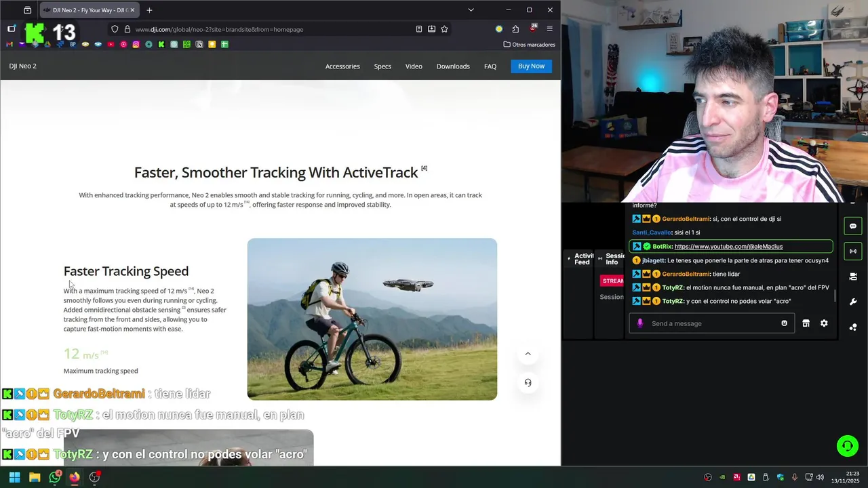
Task: Click the ActiveTrack footnote [4] reference
Action: pyautogui.click(x=424, y=168)
